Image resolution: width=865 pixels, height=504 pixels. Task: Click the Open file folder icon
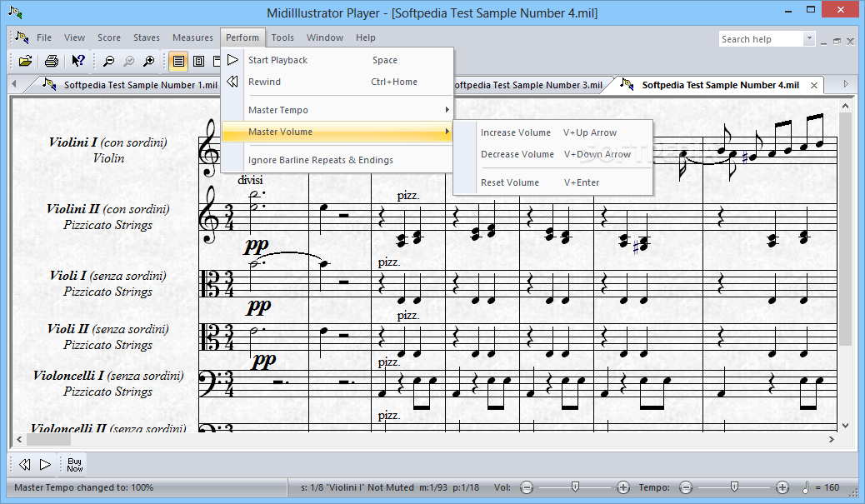(25, 61)
